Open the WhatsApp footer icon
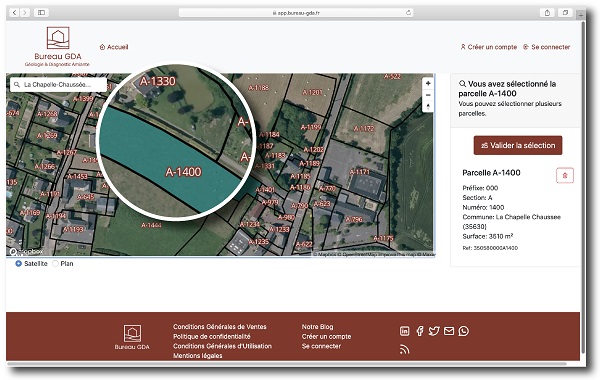Image resolution: width=600 pixels, height=380 pixels. click(463, 331)
